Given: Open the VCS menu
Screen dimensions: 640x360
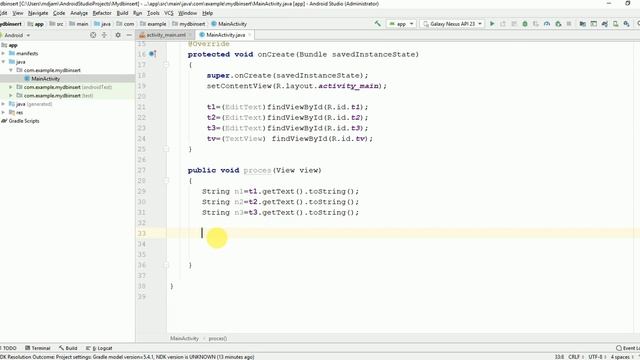Looking at the screenshot, I should (x=169, y=13).
